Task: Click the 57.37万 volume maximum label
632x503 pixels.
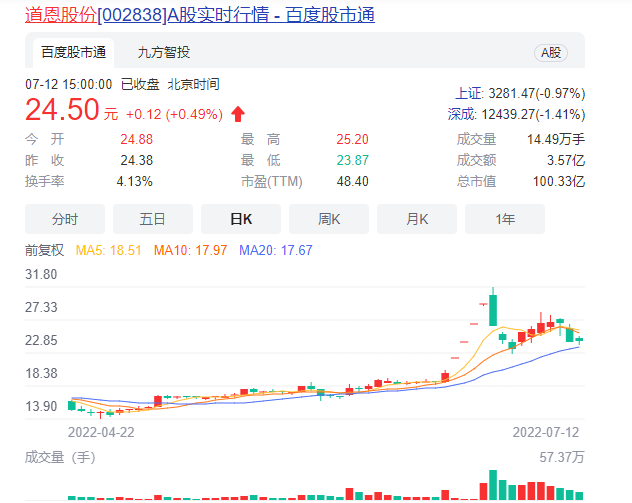Action: click(562, 457)
